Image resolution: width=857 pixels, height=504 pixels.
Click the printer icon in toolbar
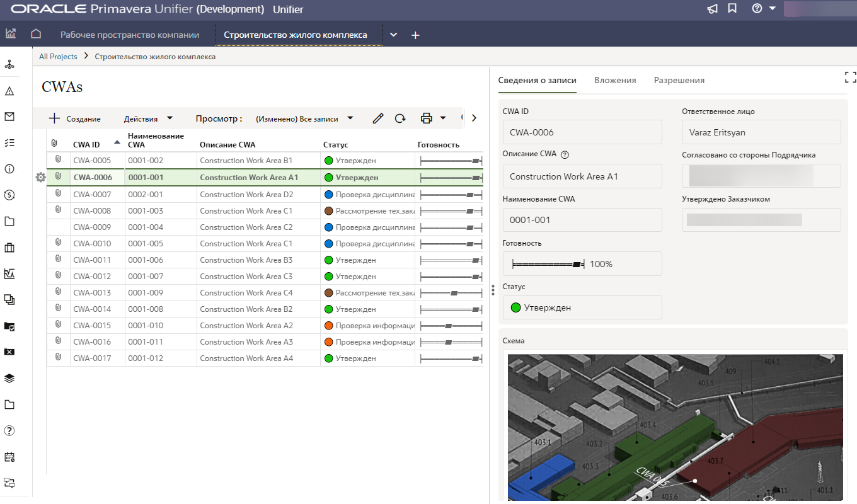(427, 118)
